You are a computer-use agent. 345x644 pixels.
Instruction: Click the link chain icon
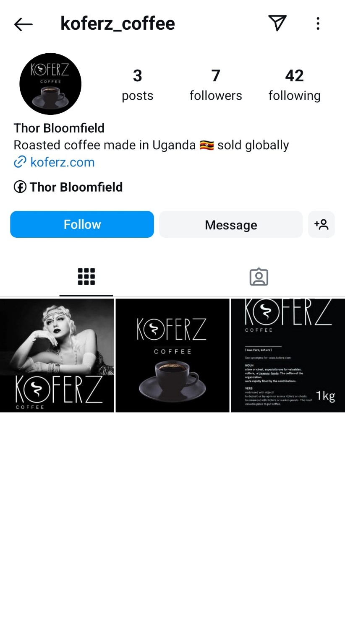tap(20, 162)
